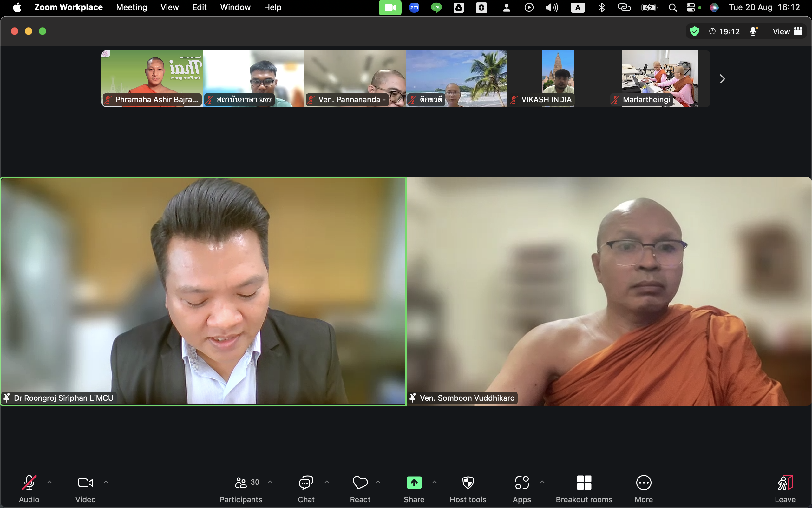Select Ven. Pannananda video thumbnail
This screenshot has width=812, height=508.
coord(355,79)
